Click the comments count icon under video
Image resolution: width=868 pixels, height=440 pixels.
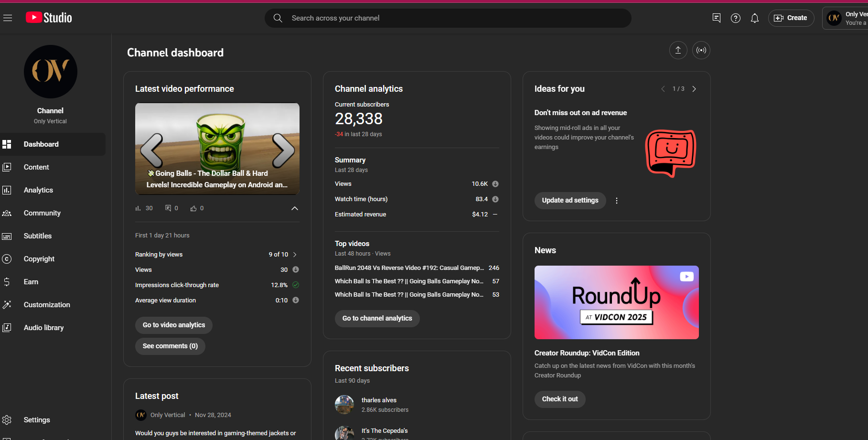[168, 208]
